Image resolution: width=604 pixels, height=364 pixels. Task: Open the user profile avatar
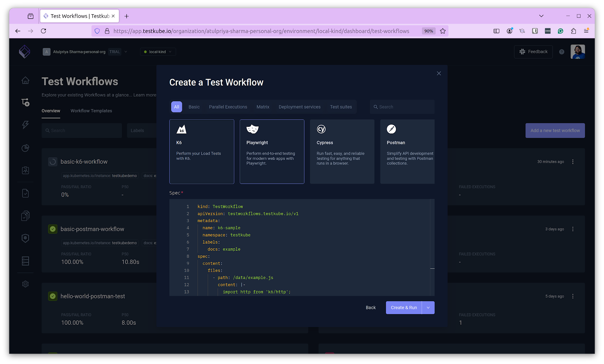(578, 52)
